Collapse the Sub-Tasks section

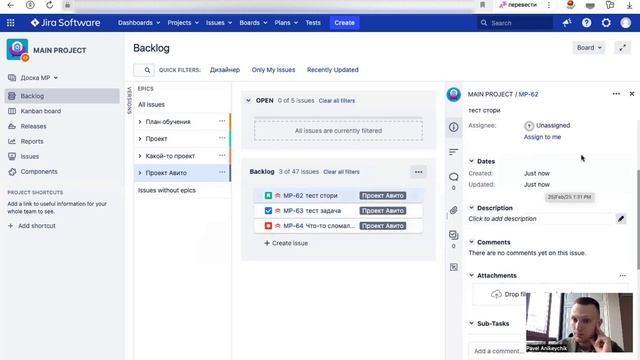471,323
